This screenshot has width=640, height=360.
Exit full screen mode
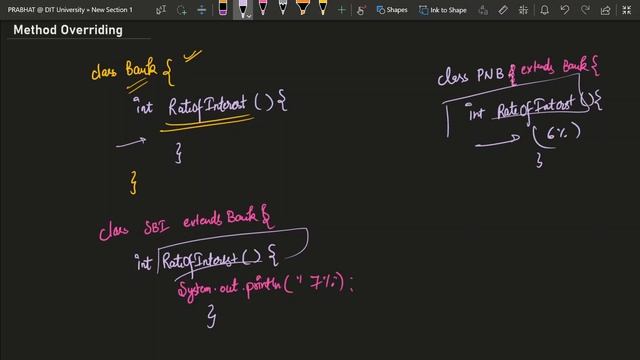click(627, 10)
